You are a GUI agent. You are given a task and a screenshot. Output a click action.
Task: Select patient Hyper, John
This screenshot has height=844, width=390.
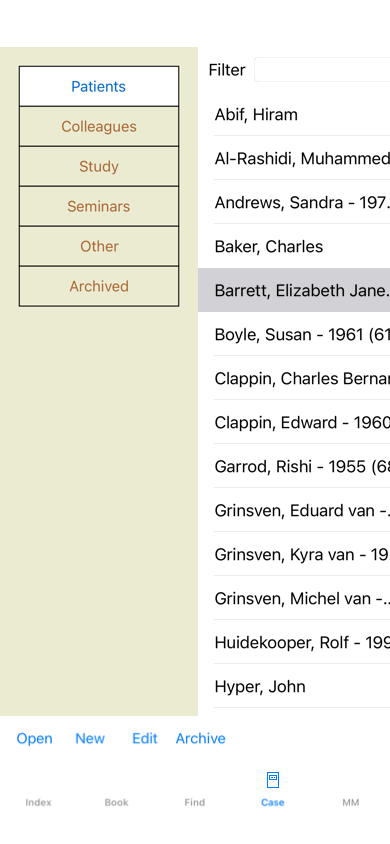[x=294, y=687]
